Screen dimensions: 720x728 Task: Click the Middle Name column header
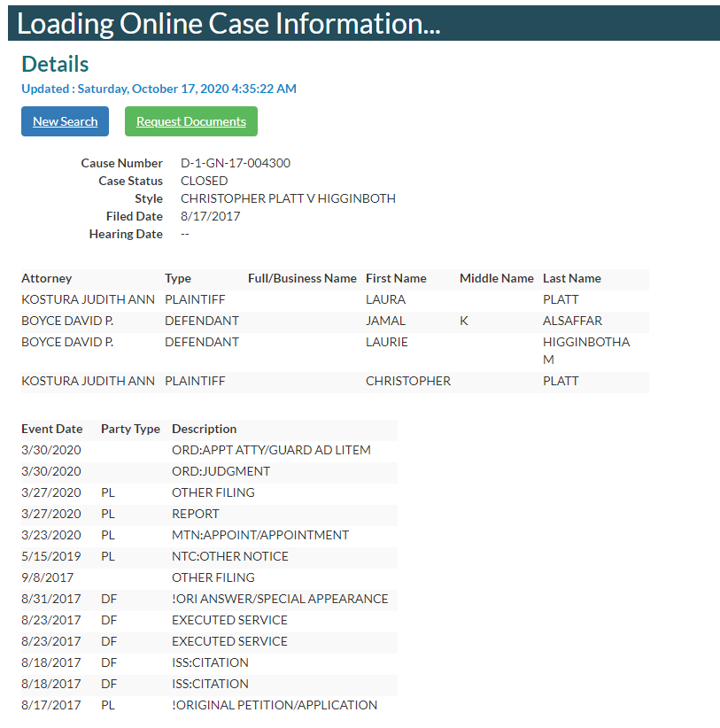pos(496,278)
